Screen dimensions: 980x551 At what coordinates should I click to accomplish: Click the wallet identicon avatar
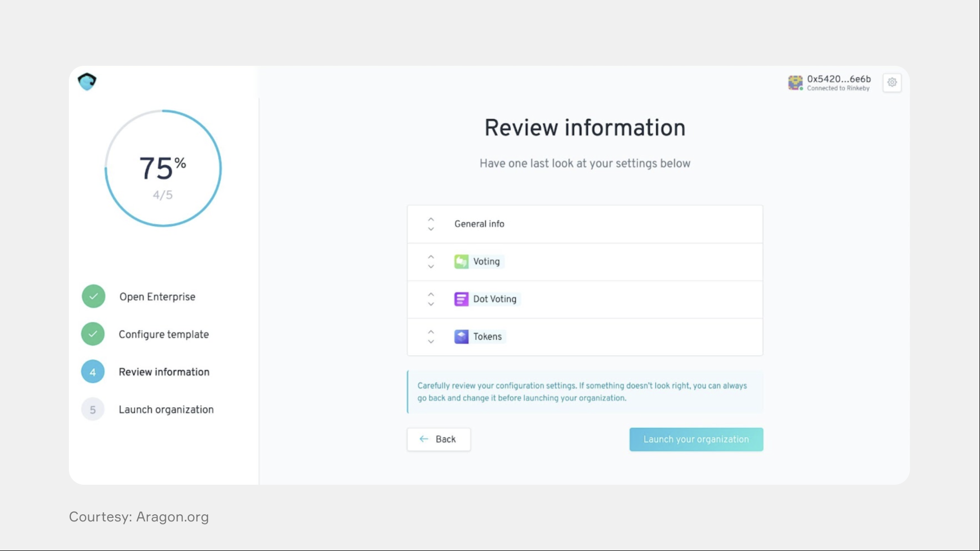coord(795,83)
